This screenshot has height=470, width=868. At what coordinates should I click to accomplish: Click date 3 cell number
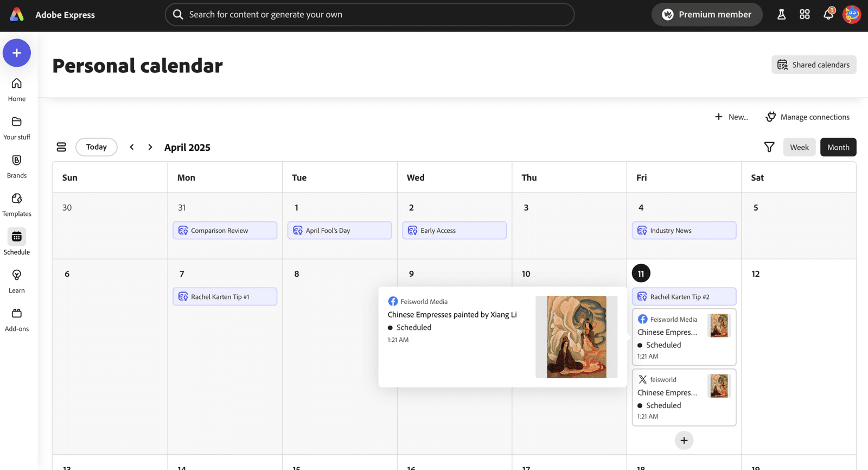point(526,207)
